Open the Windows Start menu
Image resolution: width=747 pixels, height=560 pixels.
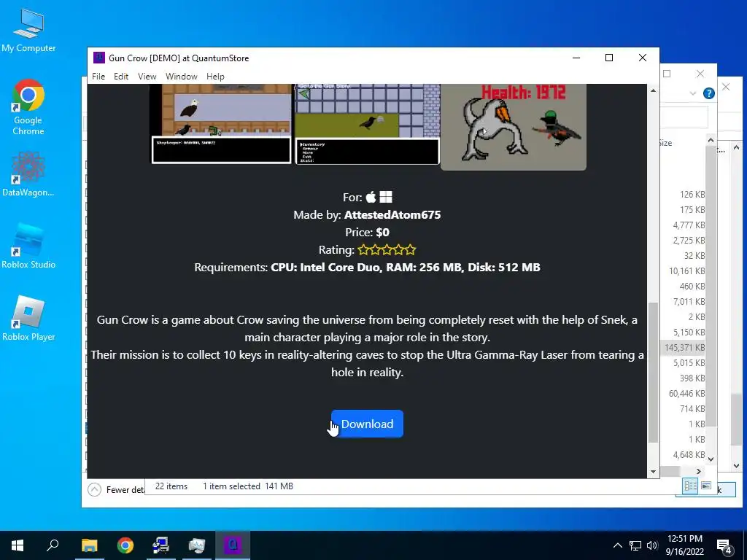coord(18,545)
